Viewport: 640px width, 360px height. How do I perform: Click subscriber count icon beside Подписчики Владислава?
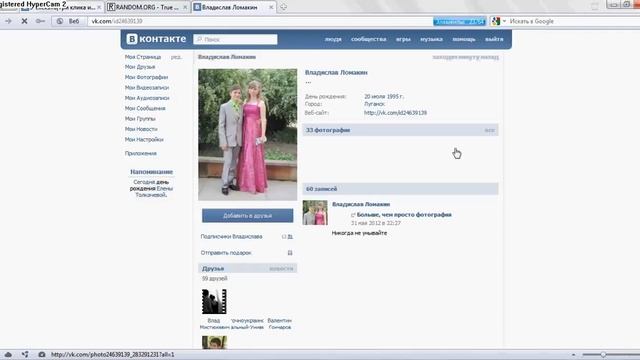pos(287,237)
